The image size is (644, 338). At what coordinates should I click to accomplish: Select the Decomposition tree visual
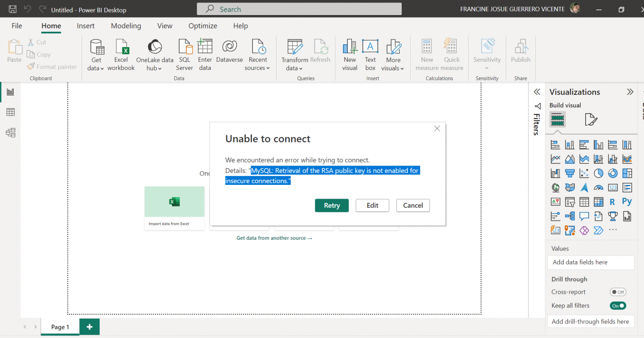[570, 216]
